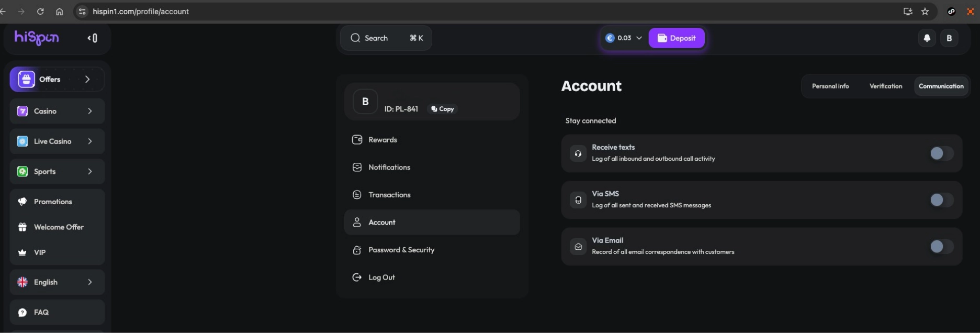Enable the Via Email toggle
The image size is (980, 333).
(x=941, y=247)
